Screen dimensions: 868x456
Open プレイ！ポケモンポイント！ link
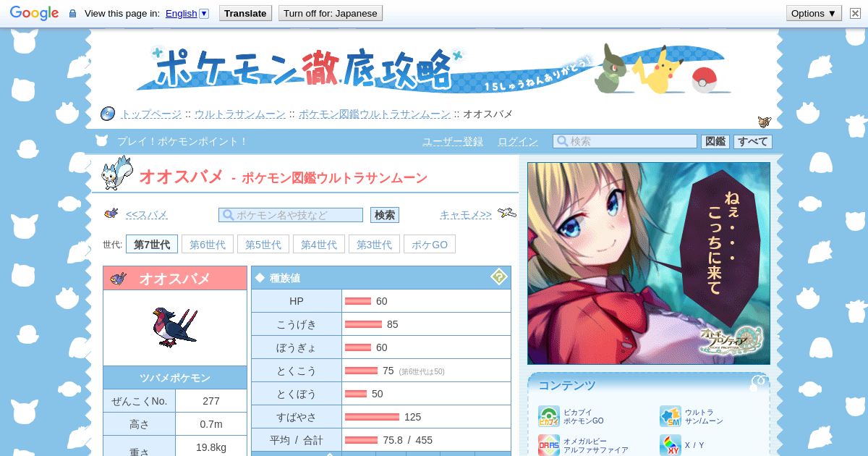click(183, 141)
